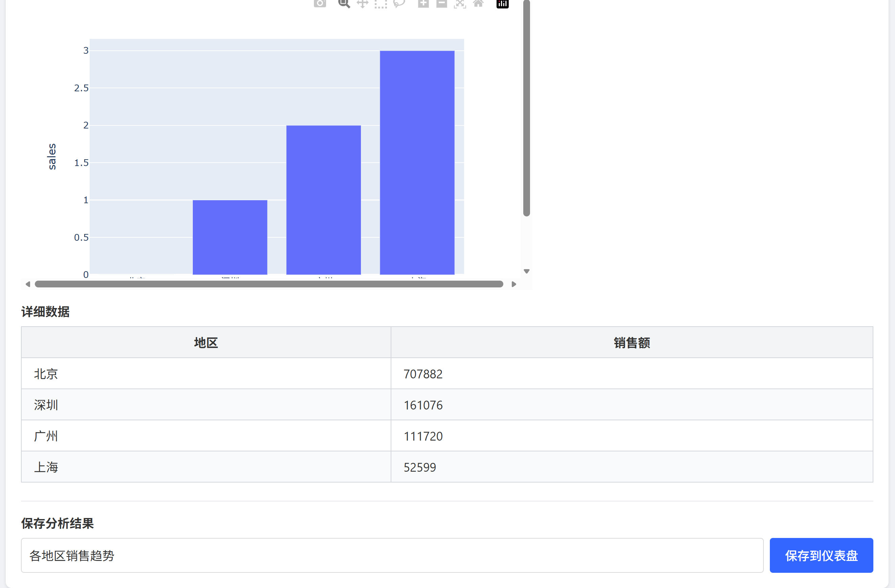The height and width of the screenshot is (588, 895).
Task: Select the Pan arrows tool
Action: coord(362,4)
